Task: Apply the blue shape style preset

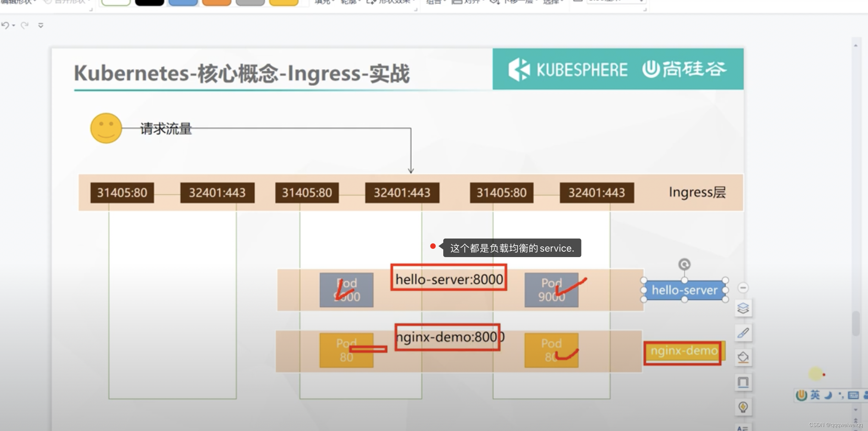Action: [x=183, y=3]
